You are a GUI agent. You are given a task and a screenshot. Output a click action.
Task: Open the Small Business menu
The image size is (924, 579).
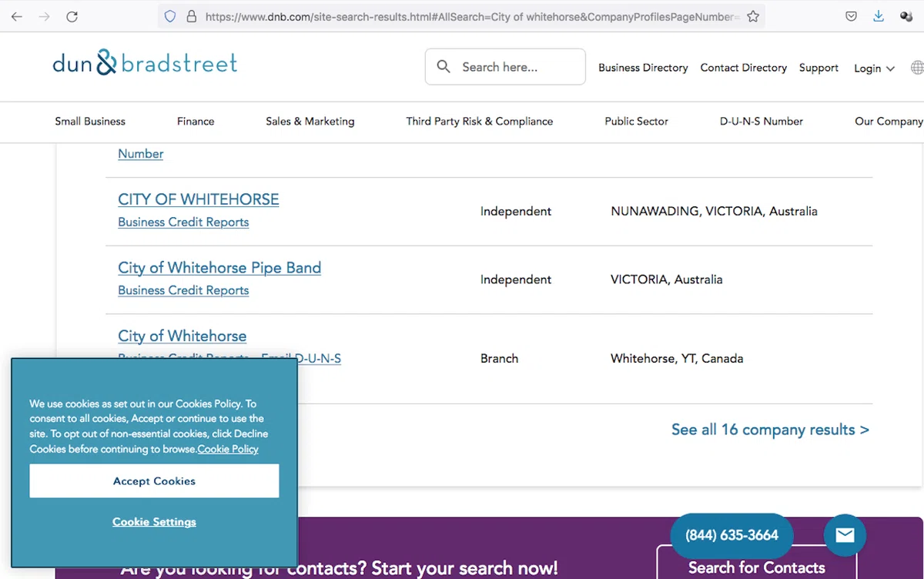pos(90,122)
